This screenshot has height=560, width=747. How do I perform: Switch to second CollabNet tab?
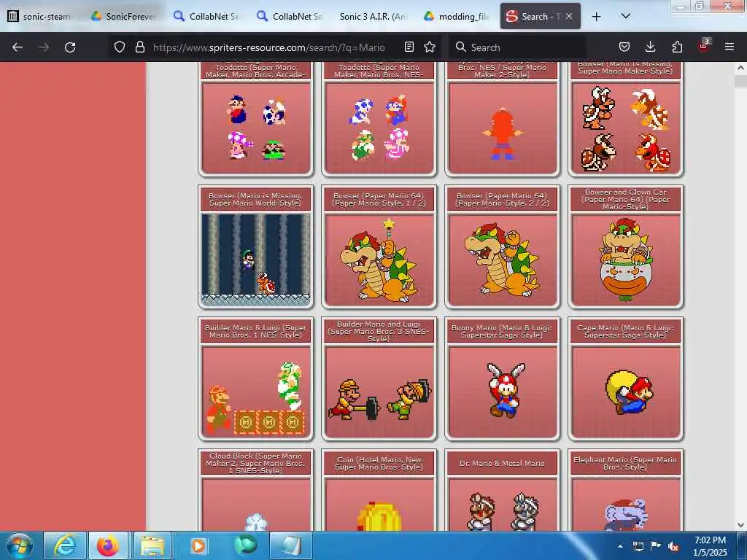point(290,17)
